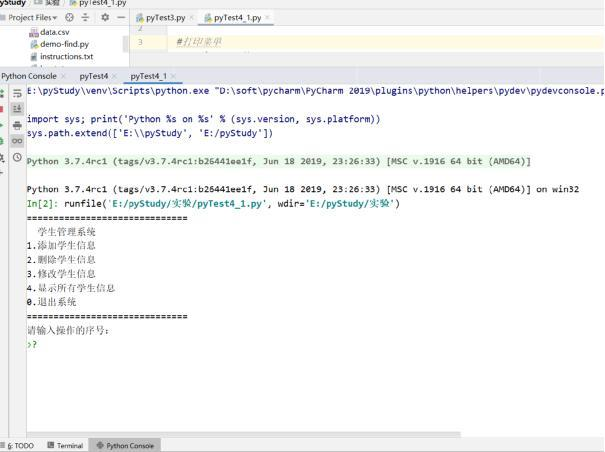Click the green Python 3.7.4rc1 version line
This screenshot has width=605, height=452.
coord(279,161)
